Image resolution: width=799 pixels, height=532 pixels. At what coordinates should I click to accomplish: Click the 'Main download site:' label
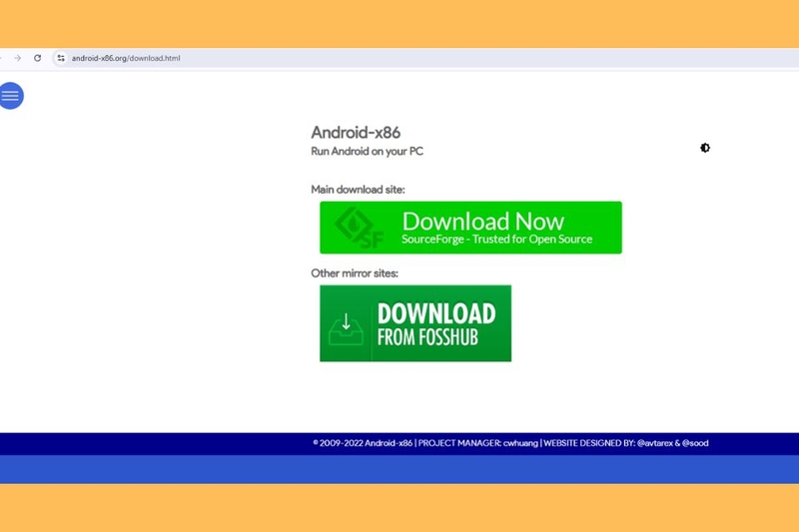click(358, 190)
